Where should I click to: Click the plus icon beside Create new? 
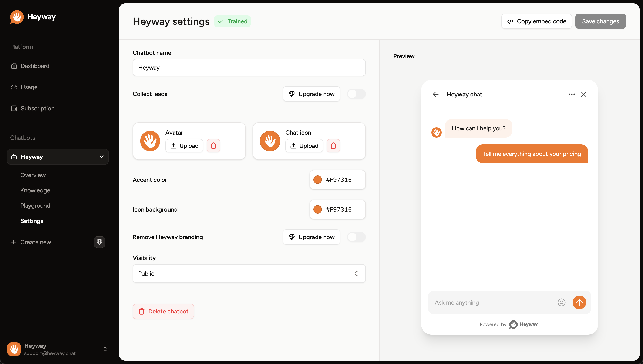(14, 242)
